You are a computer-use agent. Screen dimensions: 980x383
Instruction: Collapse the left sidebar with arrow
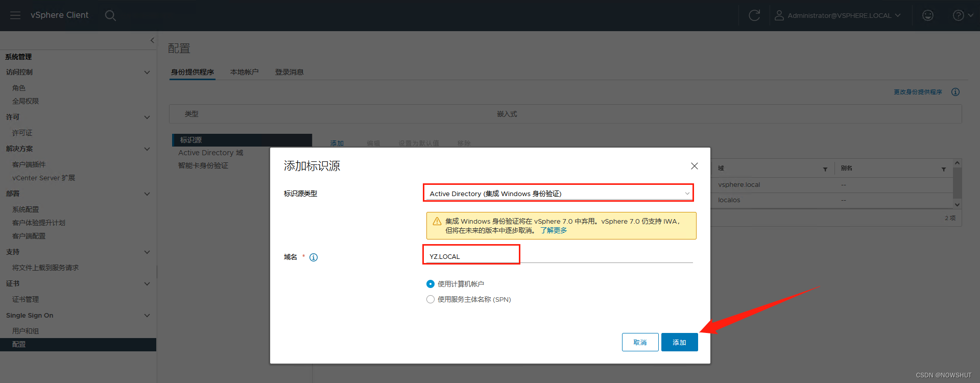click(x=152, y=40)
